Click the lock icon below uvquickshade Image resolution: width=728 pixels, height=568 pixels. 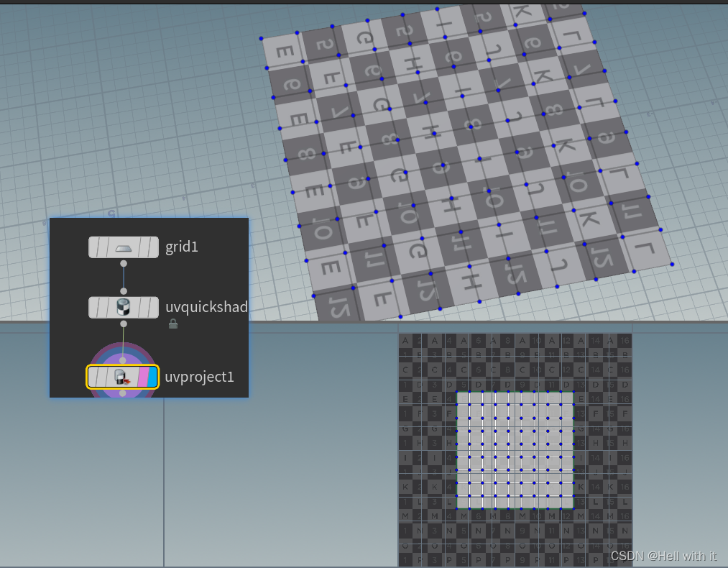pos(173,324)
